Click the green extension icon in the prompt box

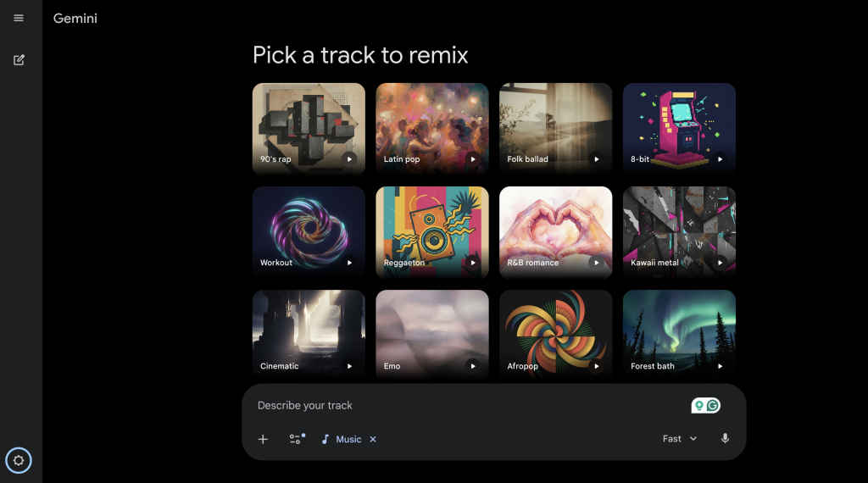(x=705, y=406)
